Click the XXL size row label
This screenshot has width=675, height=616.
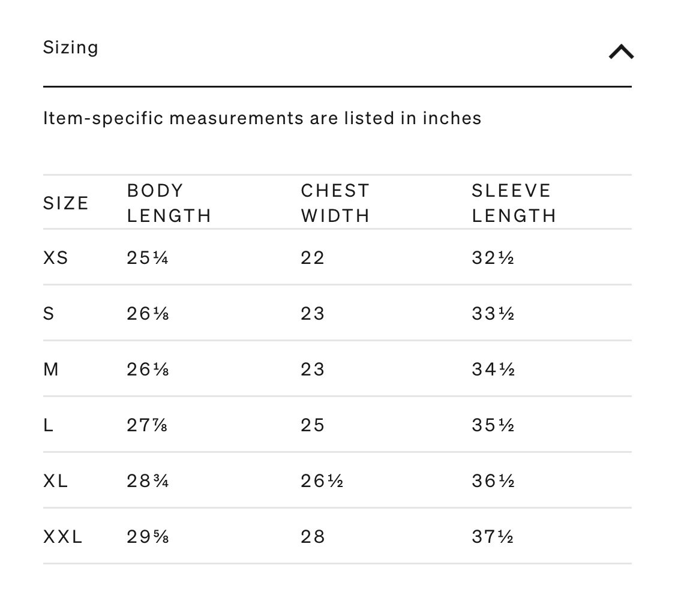click(x=63, y=537)
